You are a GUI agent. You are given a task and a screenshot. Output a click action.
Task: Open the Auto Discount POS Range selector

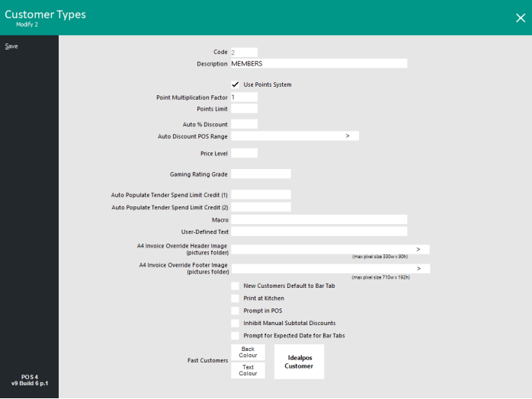348,136
